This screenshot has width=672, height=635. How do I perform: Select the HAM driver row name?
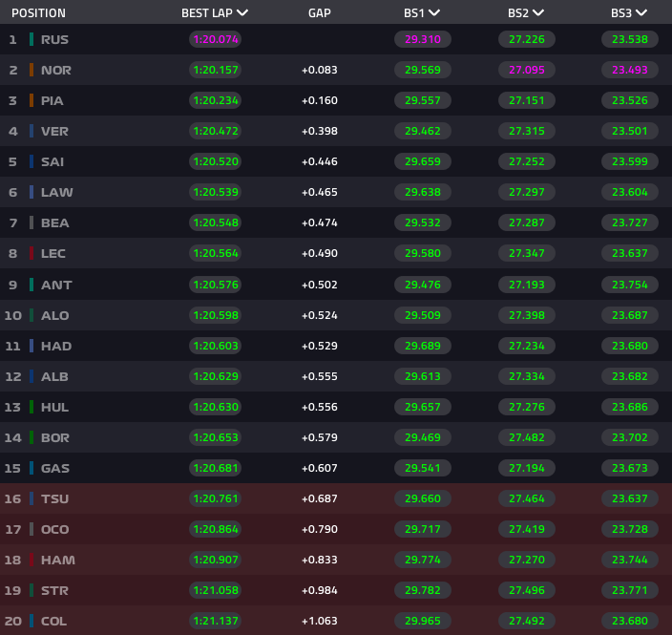pyautogui.click(x=57, y=560)
